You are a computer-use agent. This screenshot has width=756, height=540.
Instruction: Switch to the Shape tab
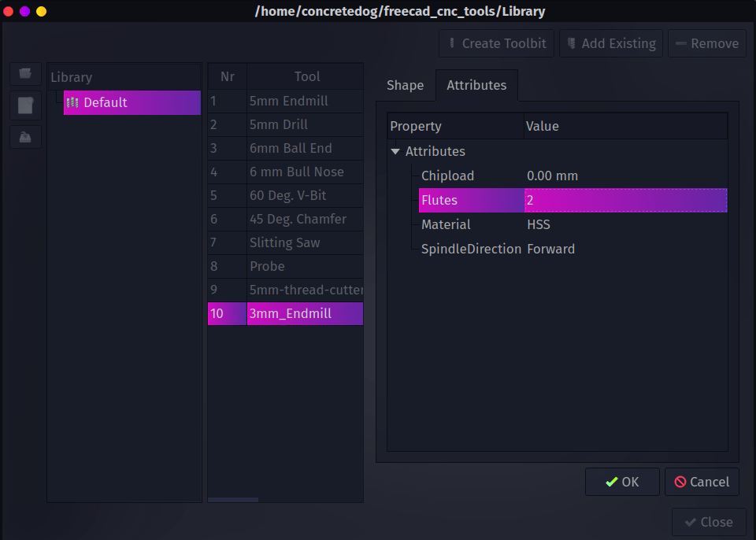(x=405, y=85)
